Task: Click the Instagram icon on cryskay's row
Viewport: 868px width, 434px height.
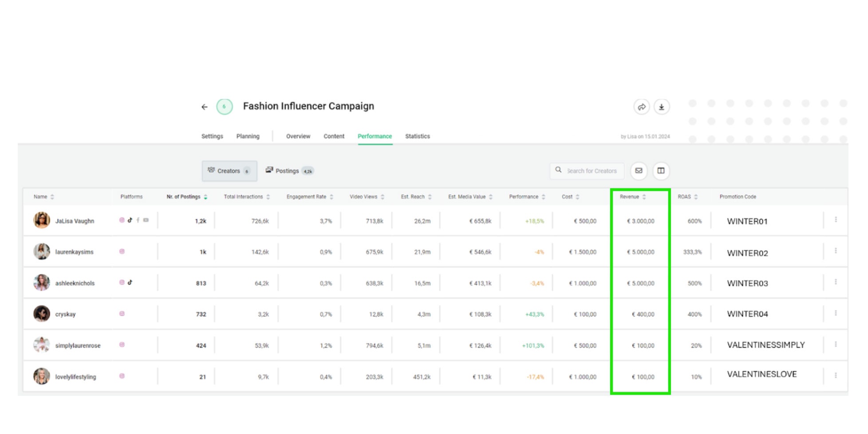Action: 121,313
